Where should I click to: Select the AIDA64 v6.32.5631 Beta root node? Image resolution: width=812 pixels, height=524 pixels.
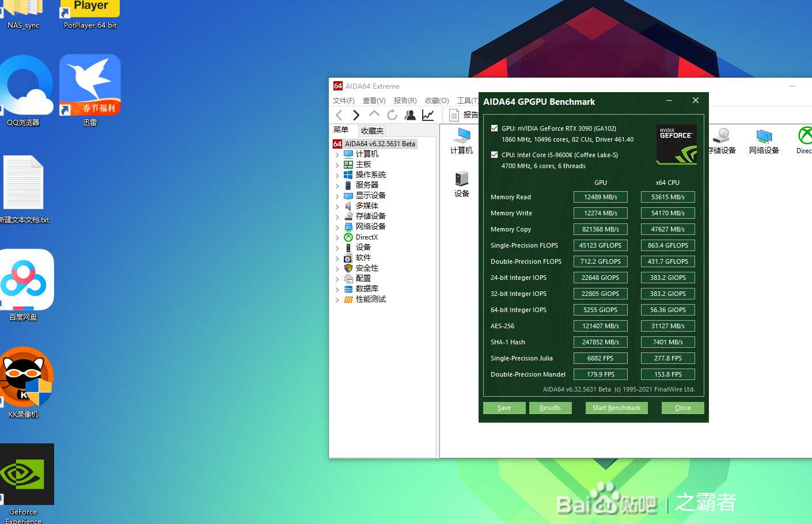click(375, 144)
